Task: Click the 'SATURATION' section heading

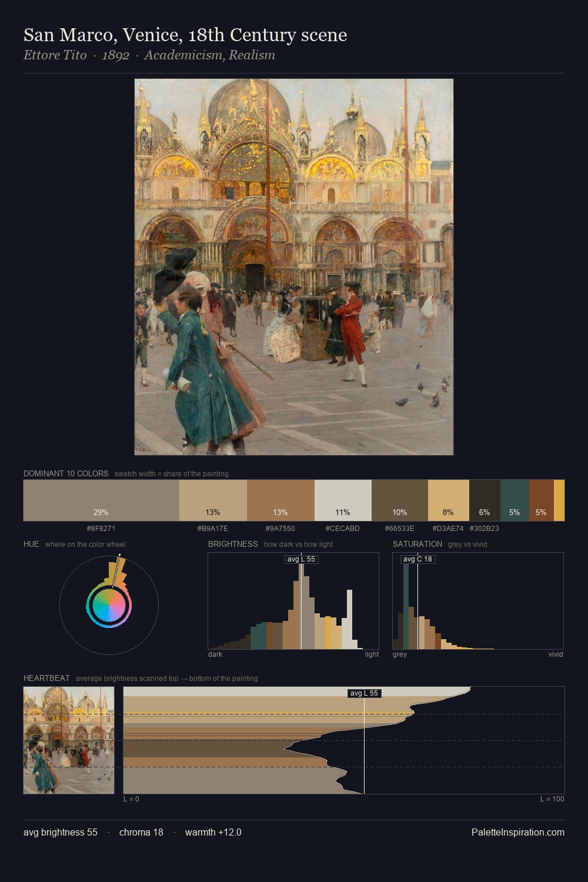Action: (417, 544)
